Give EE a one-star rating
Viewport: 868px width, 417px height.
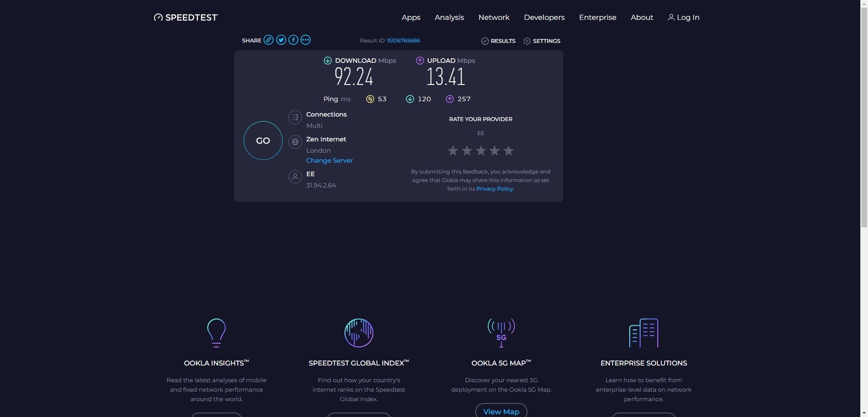[x=453, y=150]
